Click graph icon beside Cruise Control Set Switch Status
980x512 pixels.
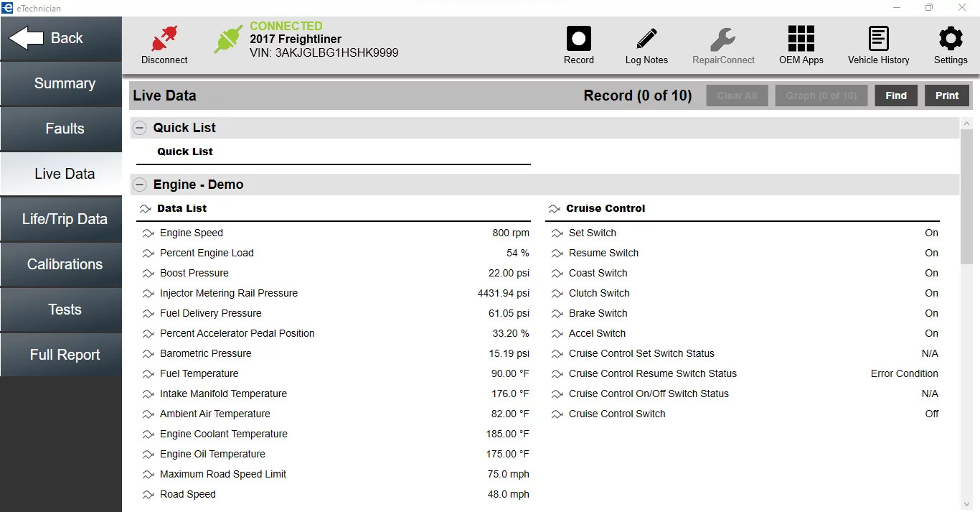[x=557, y=354]
